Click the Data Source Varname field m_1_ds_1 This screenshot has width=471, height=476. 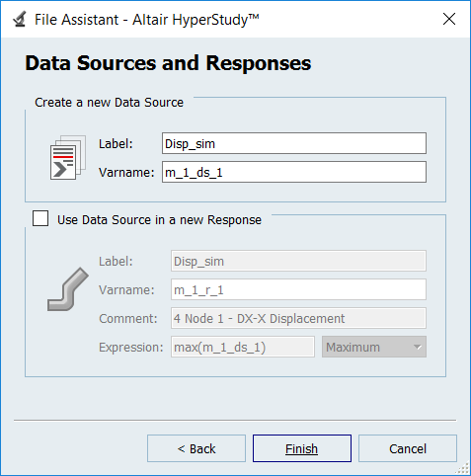pos(294,172)
